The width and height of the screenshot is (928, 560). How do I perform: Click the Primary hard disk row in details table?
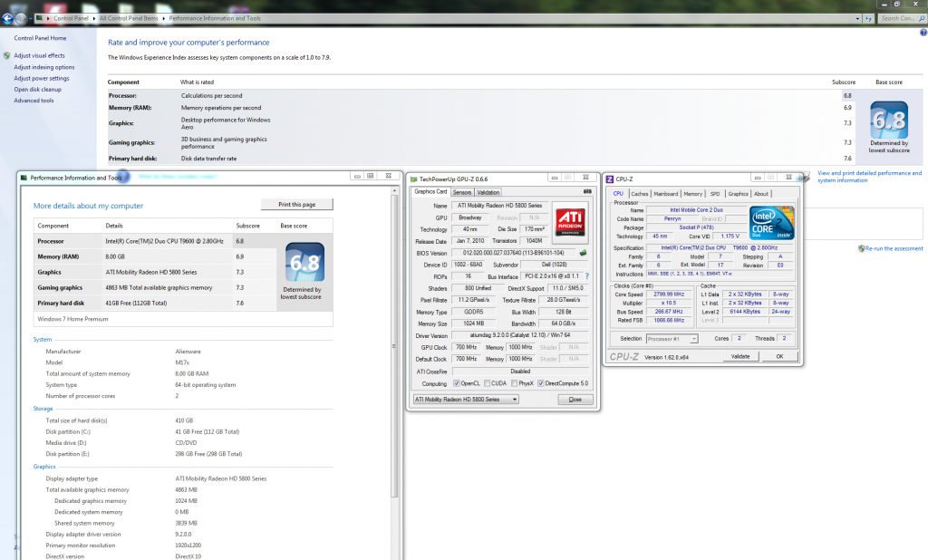(156, 303)
